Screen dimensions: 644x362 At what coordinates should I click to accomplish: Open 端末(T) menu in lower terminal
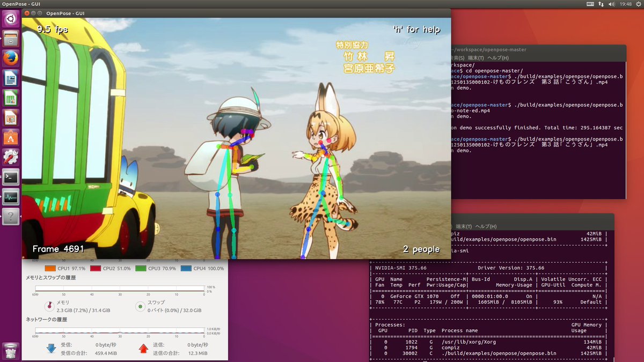pos(464,226)
